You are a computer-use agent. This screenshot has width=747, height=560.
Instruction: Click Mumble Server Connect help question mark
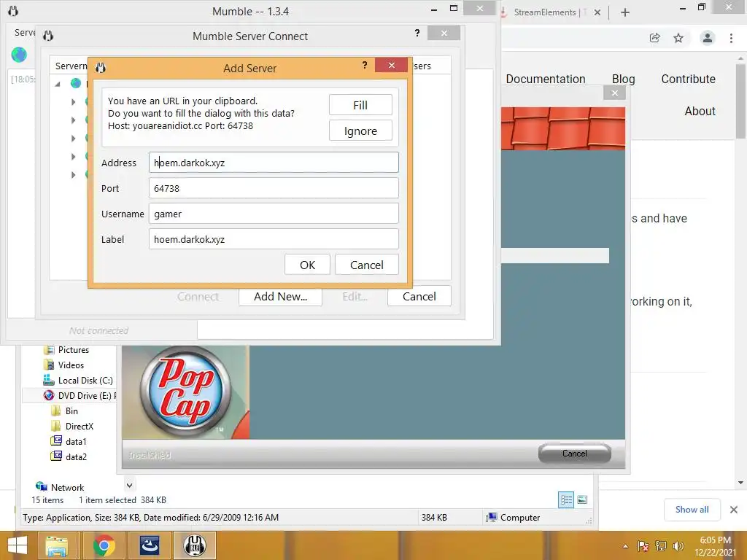(417, 33)
